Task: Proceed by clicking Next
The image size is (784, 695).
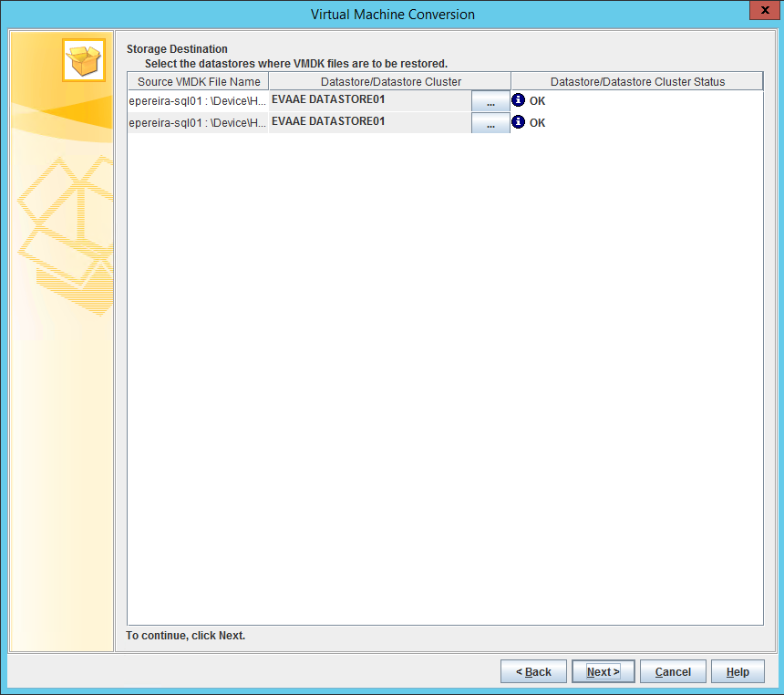Action: pos(603,672)
